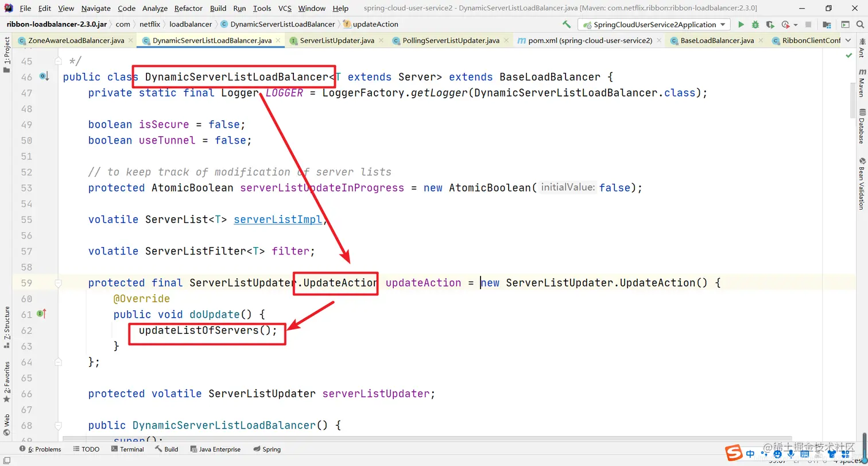Run the application with the profiler

point(785,25)
